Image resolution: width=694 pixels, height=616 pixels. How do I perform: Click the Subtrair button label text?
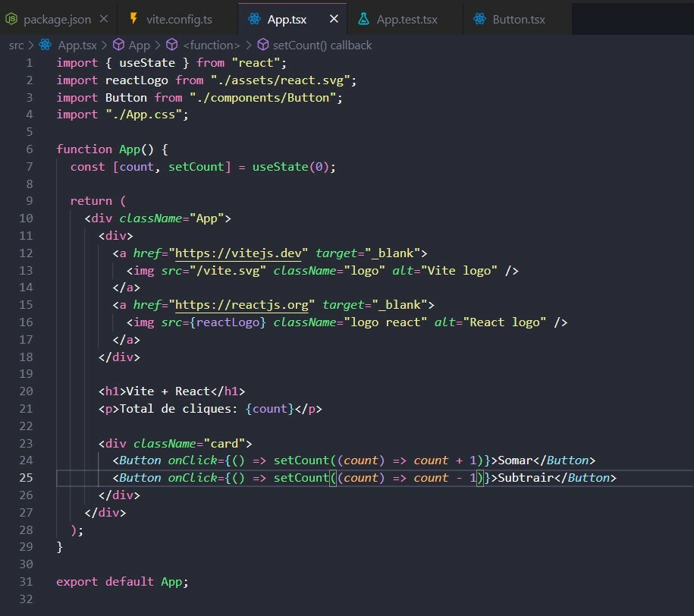(x=526, y=478)
